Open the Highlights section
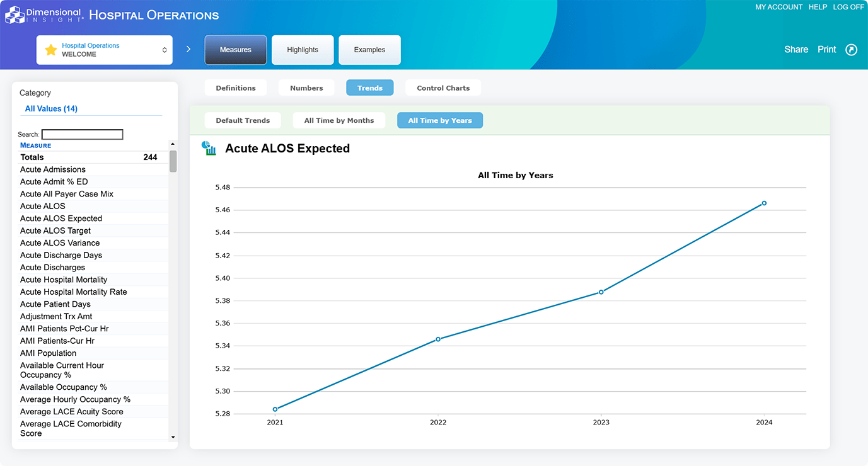Screen dimensions: 868x466 (x=303, y=50)
